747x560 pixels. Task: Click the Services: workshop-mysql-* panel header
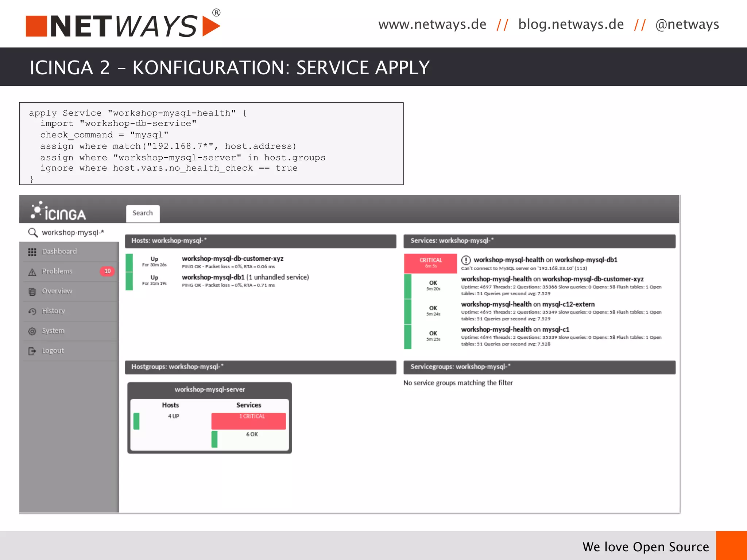539,241
